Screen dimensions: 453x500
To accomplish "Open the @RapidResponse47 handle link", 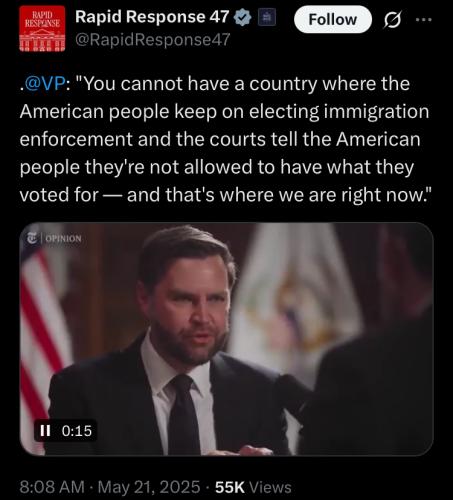I will (153, 40).
